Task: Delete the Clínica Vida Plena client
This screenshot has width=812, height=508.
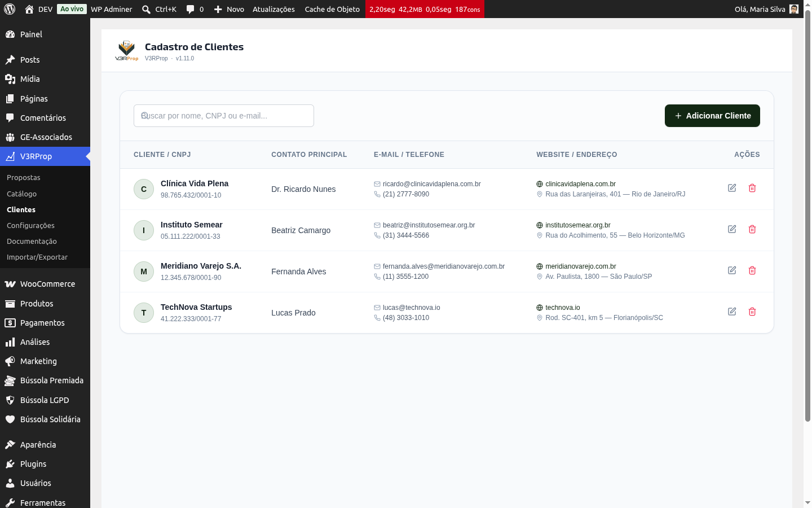Action: click(752, 188)
